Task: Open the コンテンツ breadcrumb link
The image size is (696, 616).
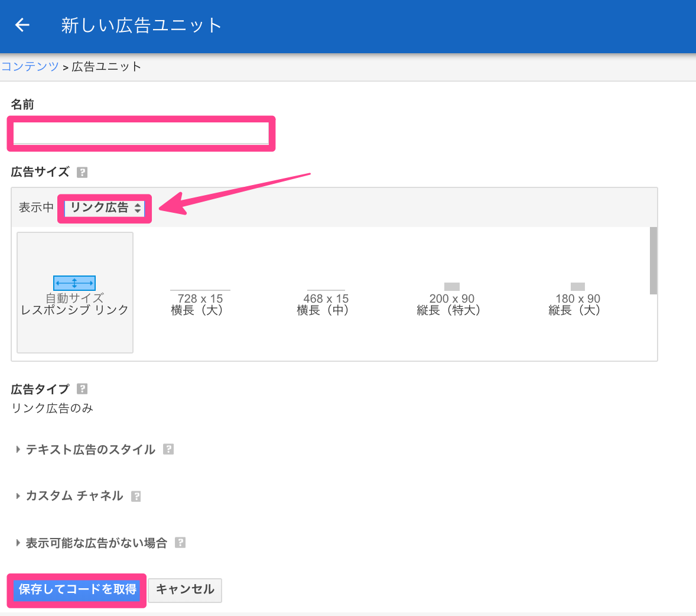Action: [30, 67]
